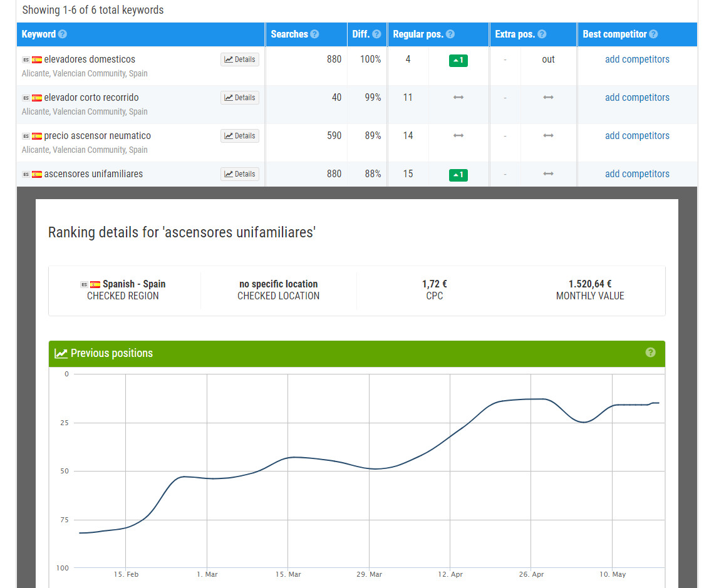Click 'out' value in elevadores domesticos row

[x=548, y=59]
